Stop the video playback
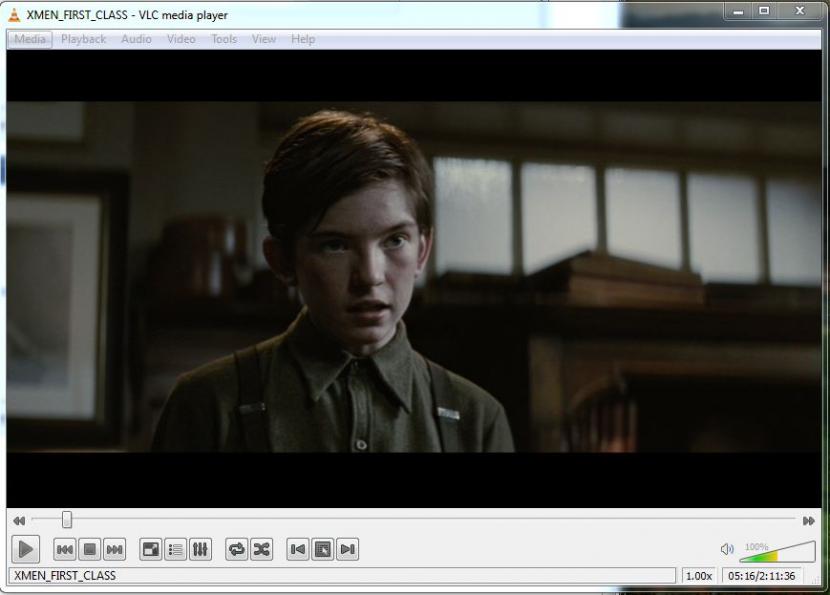The width and height of the screenshot is (830, 595). 89,549
